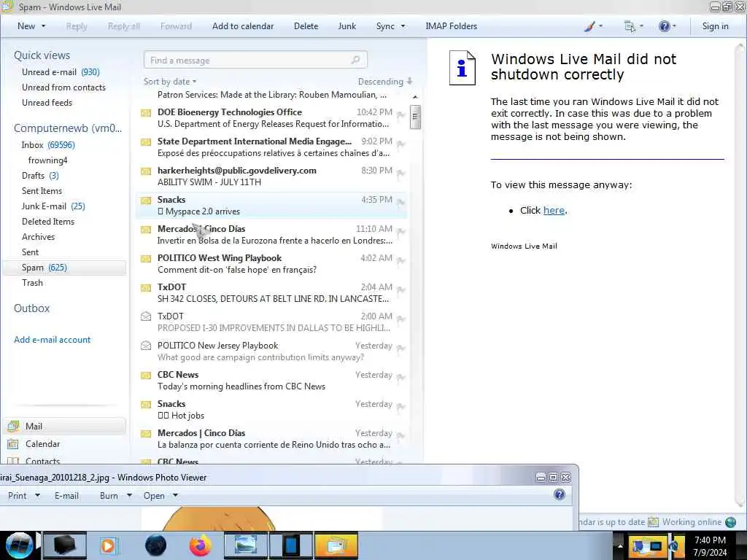Show hidden system tray icons

click(620, 545)
